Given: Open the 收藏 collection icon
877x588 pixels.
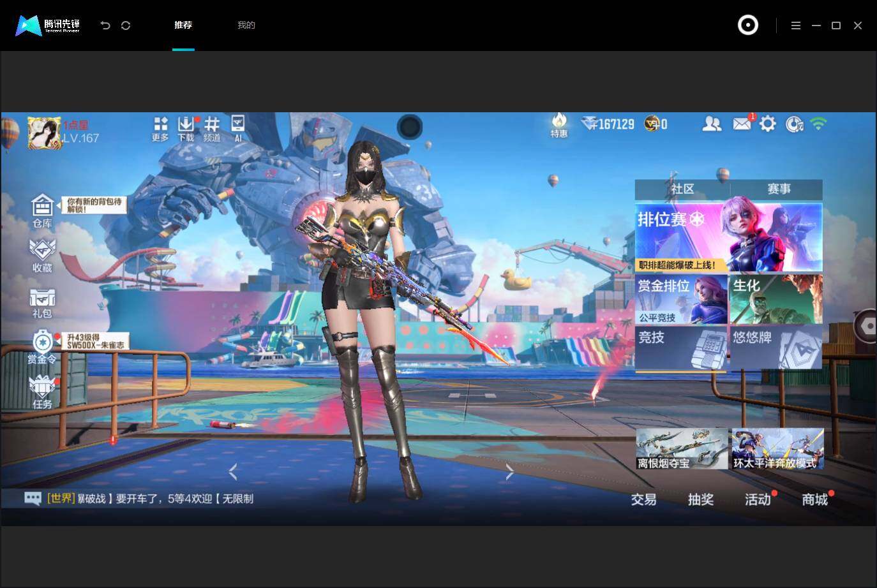Looking at the screenshot, I should click(42, 256).
